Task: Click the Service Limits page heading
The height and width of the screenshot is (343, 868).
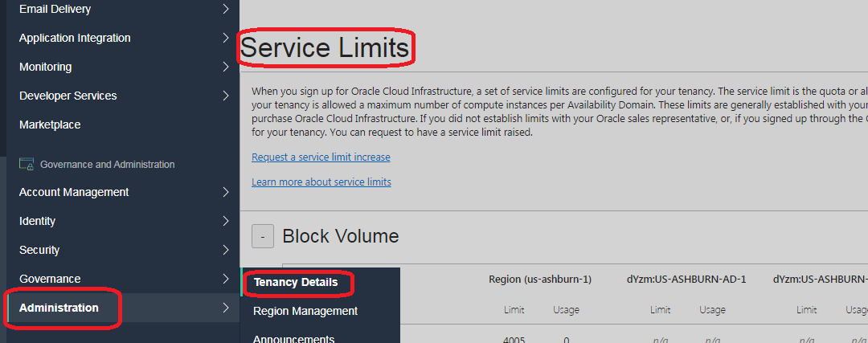Action: tap(325, 48)
